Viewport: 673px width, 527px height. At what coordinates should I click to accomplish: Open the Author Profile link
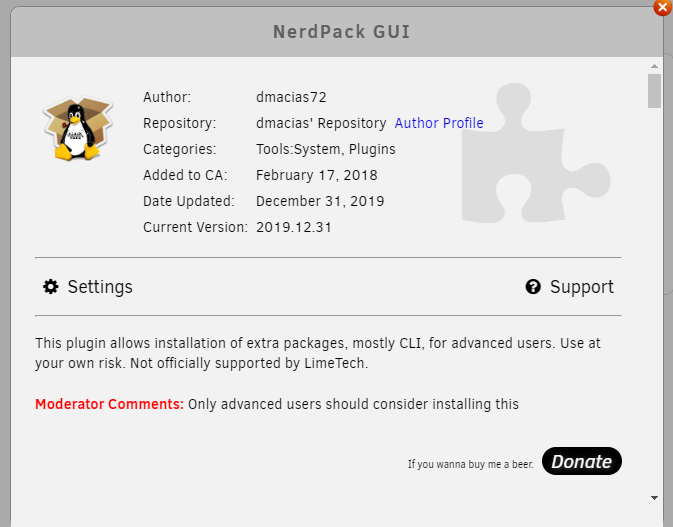click(x=439, y=123)
